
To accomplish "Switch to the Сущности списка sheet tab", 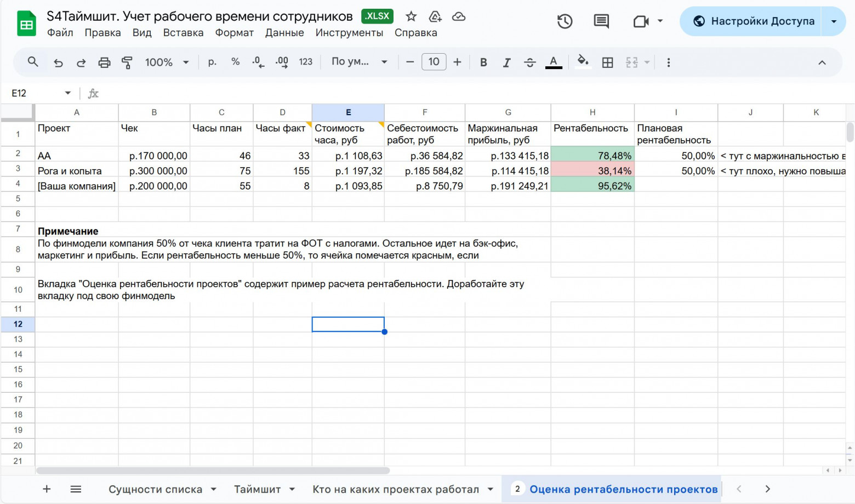I will tap(155, 489).
